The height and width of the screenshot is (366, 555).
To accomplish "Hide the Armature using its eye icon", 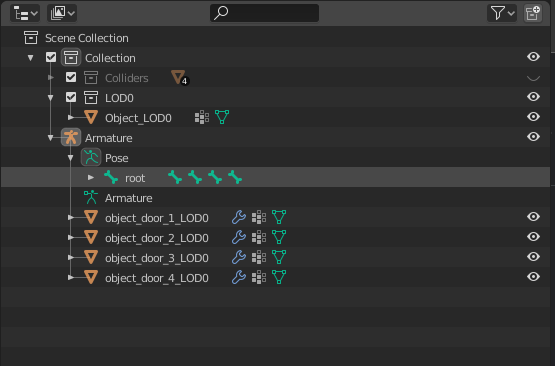I will click(x=533, y=137).
